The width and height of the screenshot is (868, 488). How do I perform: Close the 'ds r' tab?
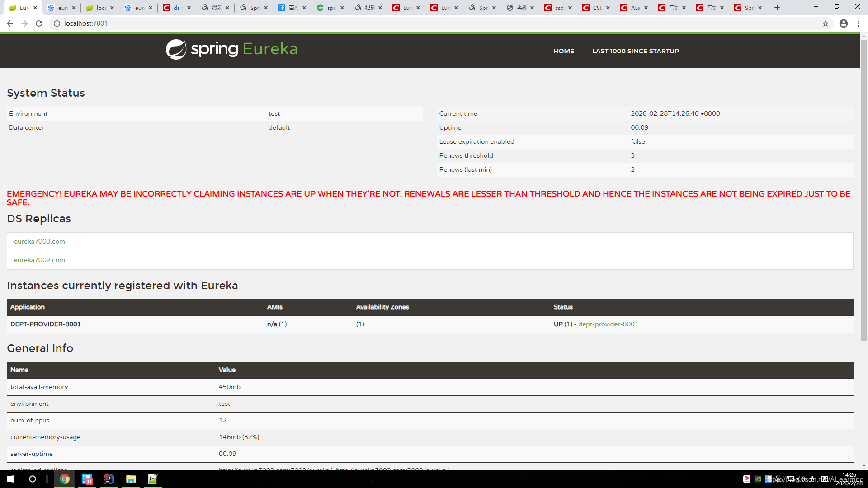[x=189, y=8]
